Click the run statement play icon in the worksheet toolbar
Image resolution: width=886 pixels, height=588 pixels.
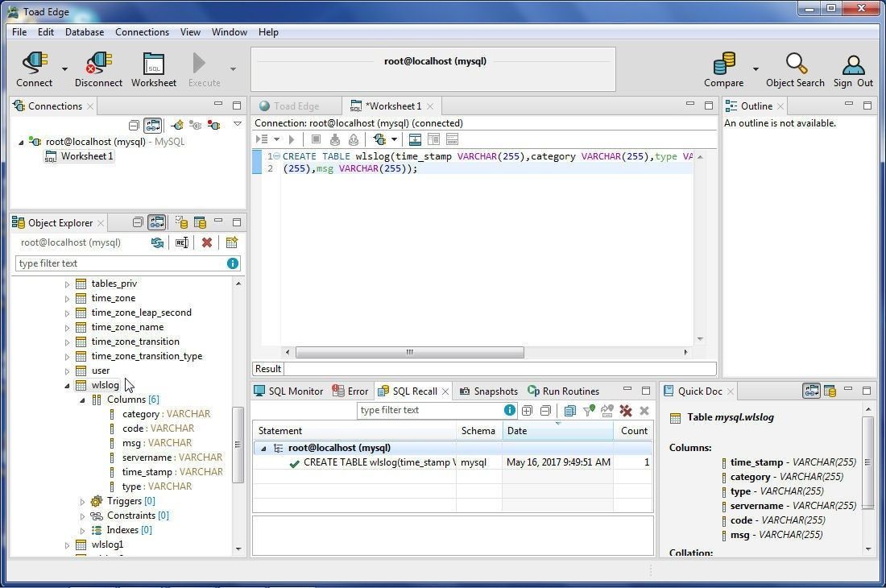[292, 139]
